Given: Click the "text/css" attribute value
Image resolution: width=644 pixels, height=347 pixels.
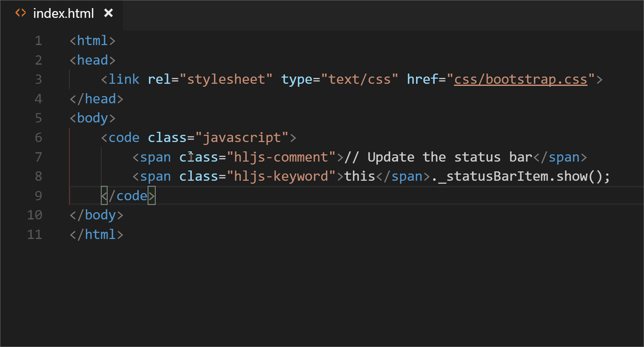Looking at the screenshot, I should (x=359, y=79).
